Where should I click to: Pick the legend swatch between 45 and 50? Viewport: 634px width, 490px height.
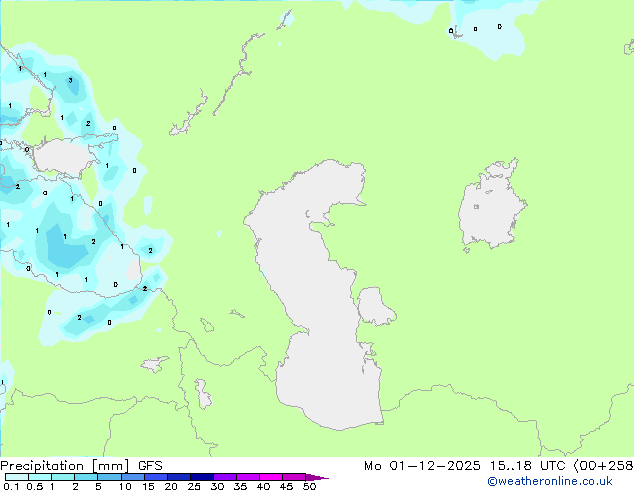[294, 477]
